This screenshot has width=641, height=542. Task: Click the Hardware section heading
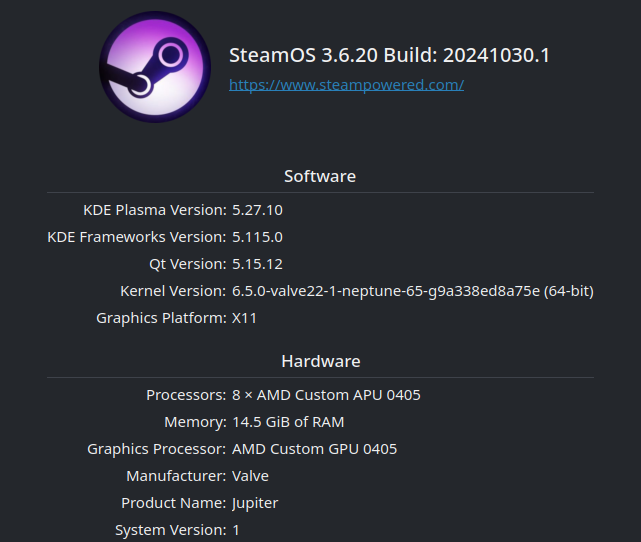321,361
